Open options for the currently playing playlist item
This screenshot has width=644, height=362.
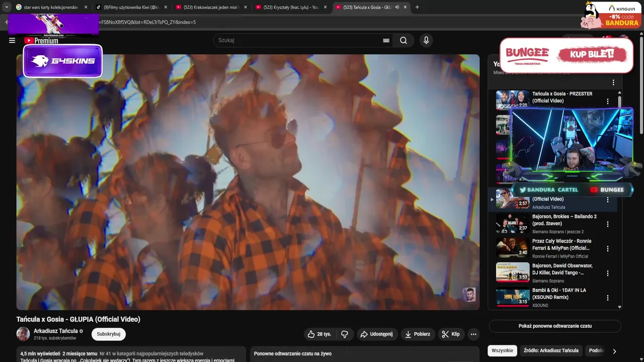(608, 200)
